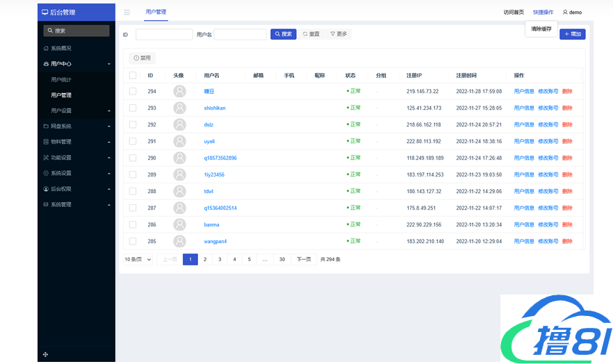The height and width of the screenshot is (364, 613).
Task: Choose 清除缓存 from the quick actions menu
Action: click(541, 29)
